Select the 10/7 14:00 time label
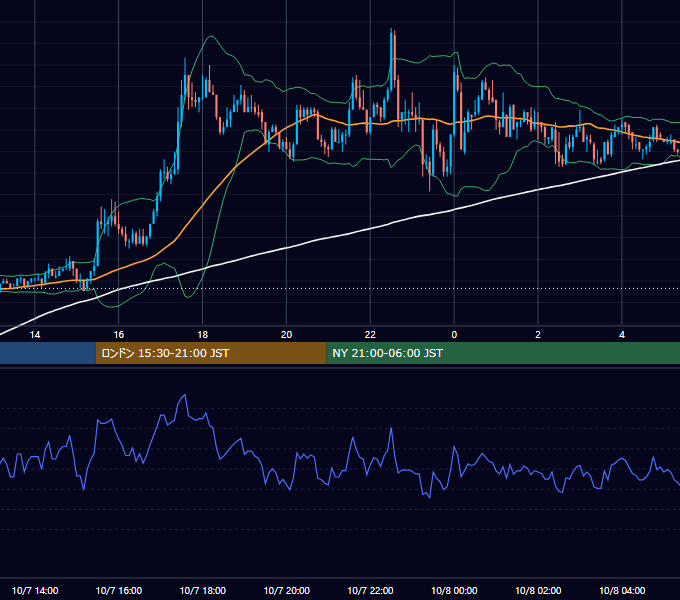This screenshot has height=600, width=680. (35, 590)
